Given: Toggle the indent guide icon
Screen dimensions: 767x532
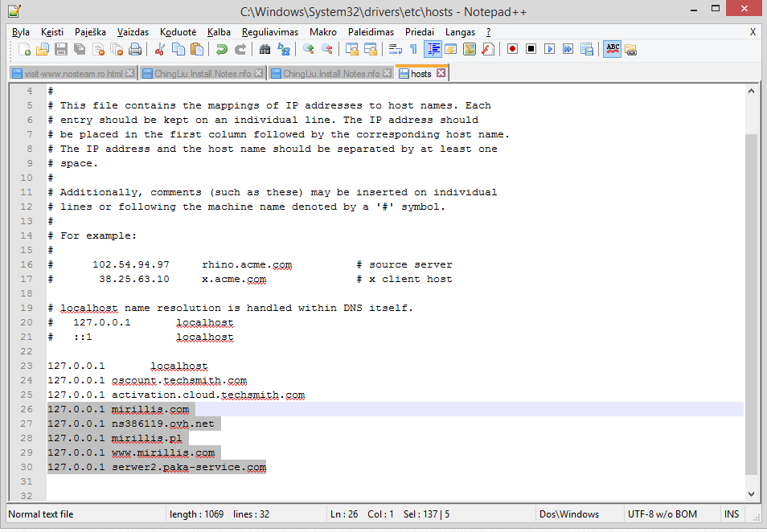Looking at the screenshot, I should pos(433,49).
